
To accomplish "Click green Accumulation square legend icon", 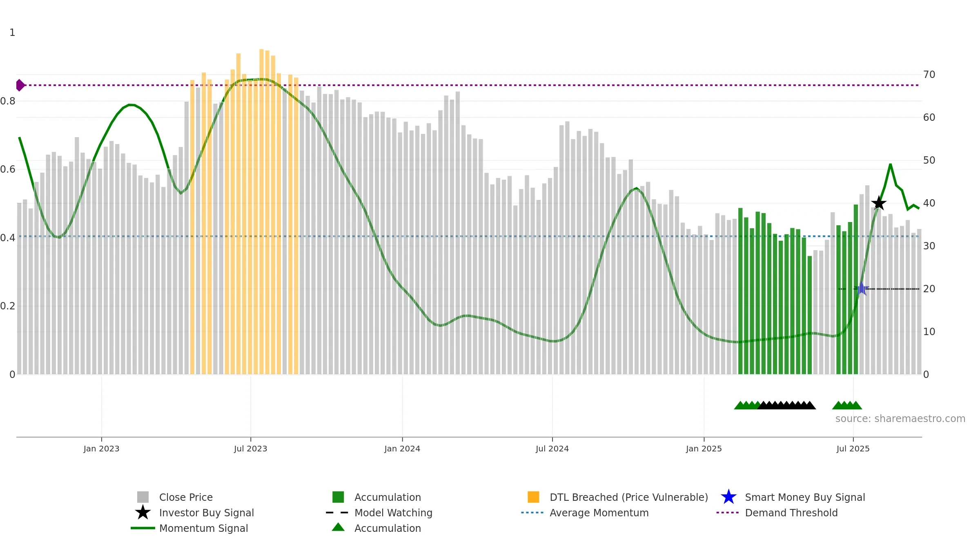I will [x=338, y=497].
